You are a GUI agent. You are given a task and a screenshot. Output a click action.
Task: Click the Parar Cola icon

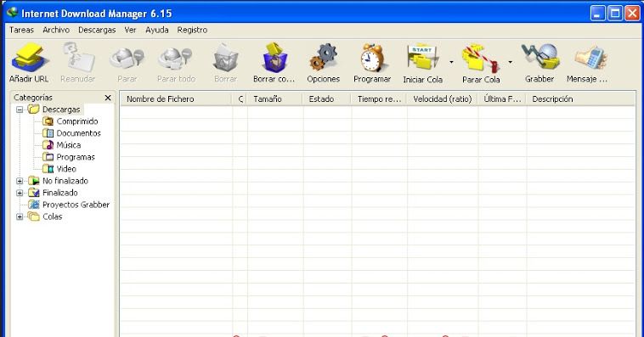point(481,58)
